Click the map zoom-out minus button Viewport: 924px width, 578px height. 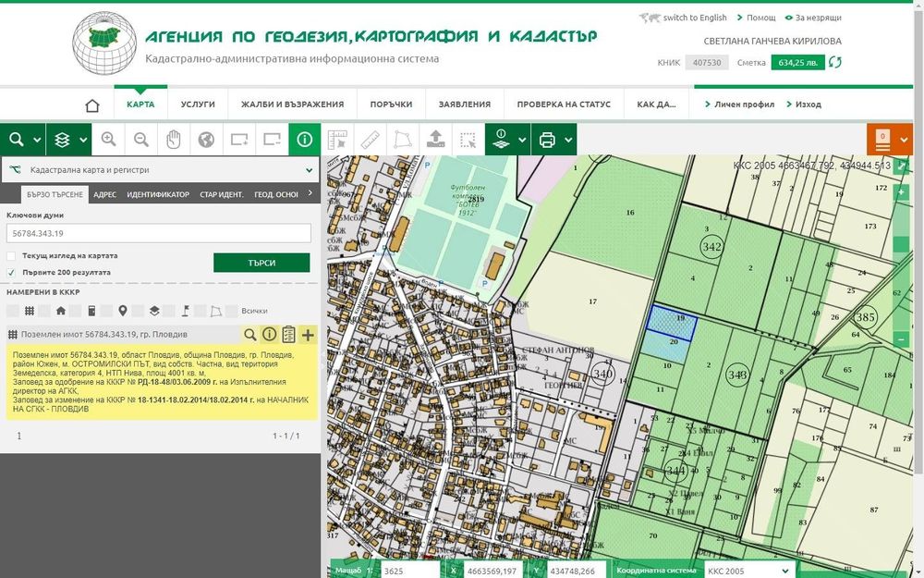900,339
